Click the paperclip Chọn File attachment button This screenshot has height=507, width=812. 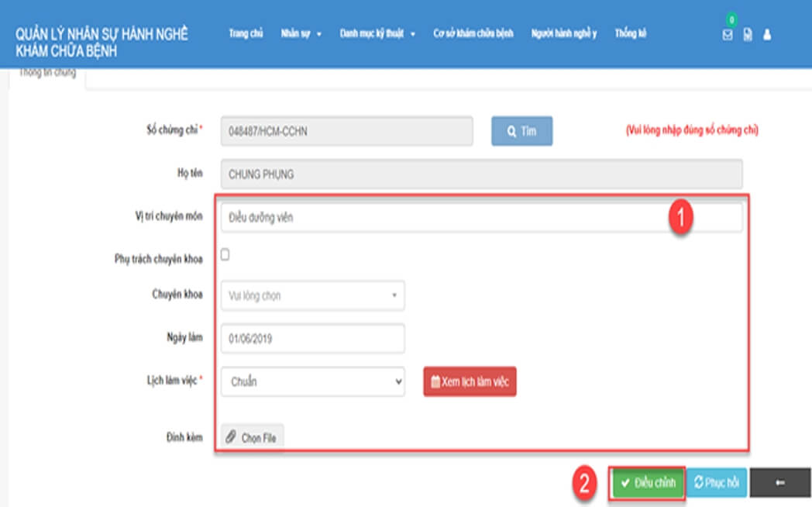[x=252, y=437]
